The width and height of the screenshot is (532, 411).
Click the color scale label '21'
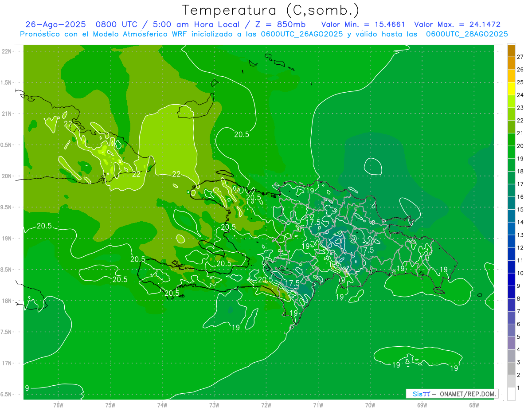pos(520,133)
